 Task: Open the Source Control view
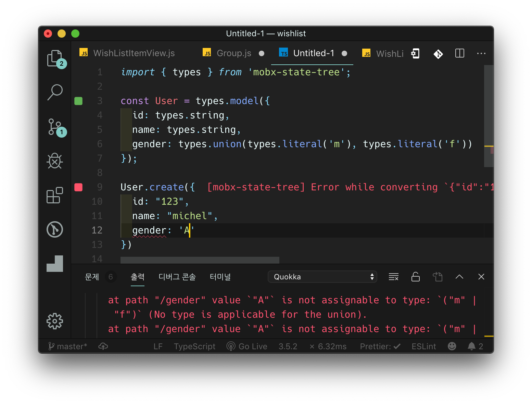tap(55, 127)
